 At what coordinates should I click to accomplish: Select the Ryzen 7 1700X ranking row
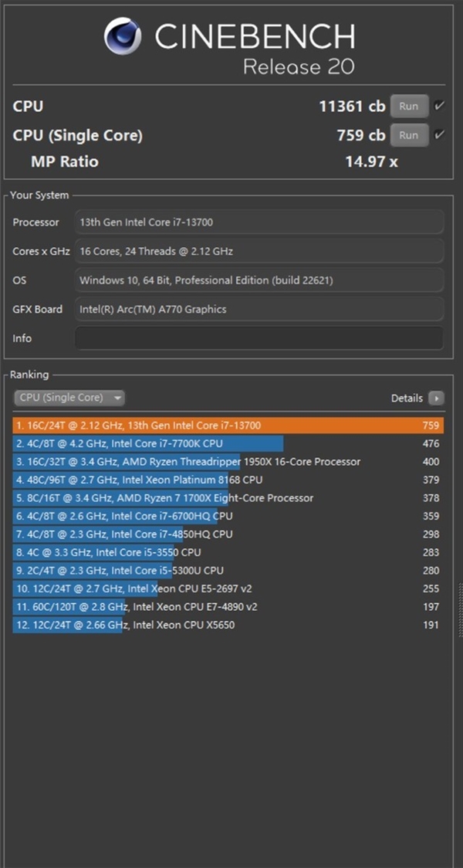[228, 498]
